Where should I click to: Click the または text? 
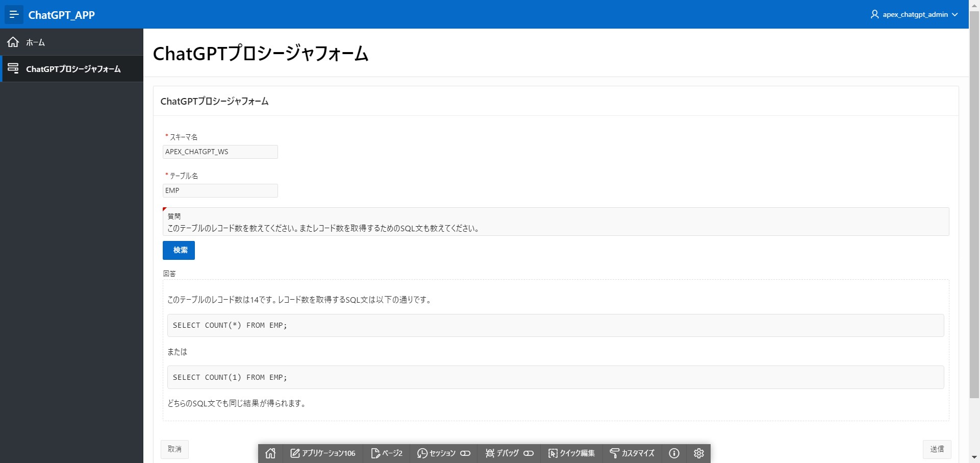[177, 352]
